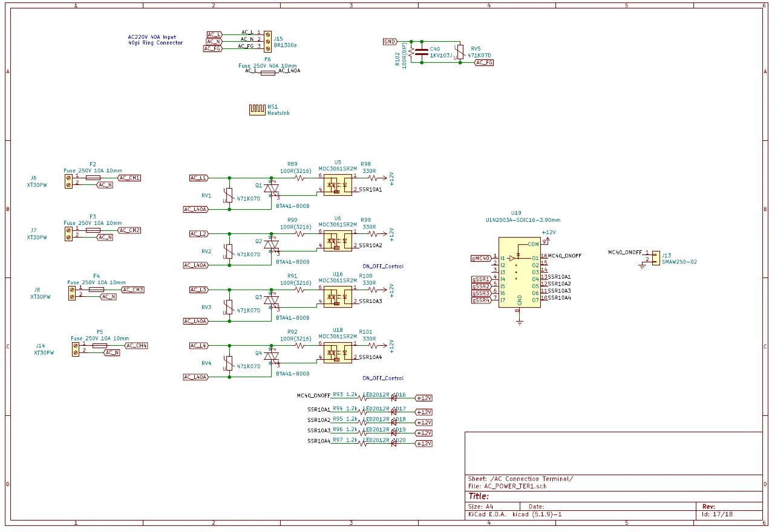
Task: Select the RV5 varistor symbol
Action: coord(460,51)
